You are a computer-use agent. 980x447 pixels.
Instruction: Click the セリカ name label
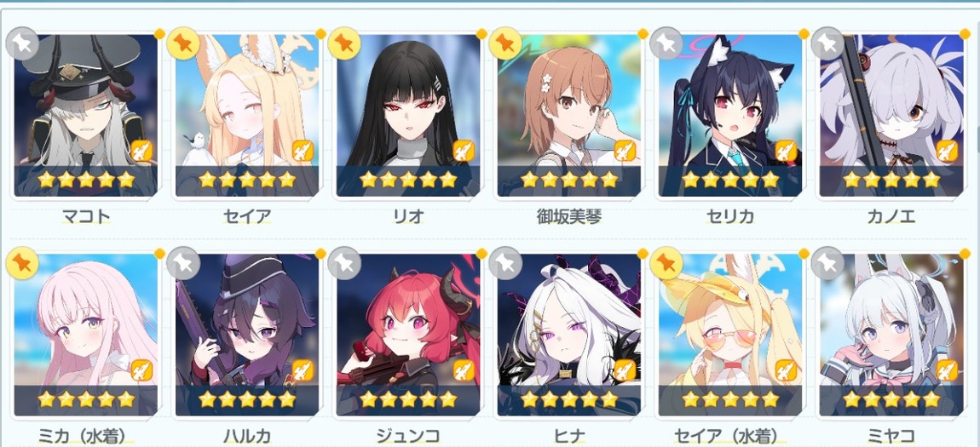coord(730,216)
